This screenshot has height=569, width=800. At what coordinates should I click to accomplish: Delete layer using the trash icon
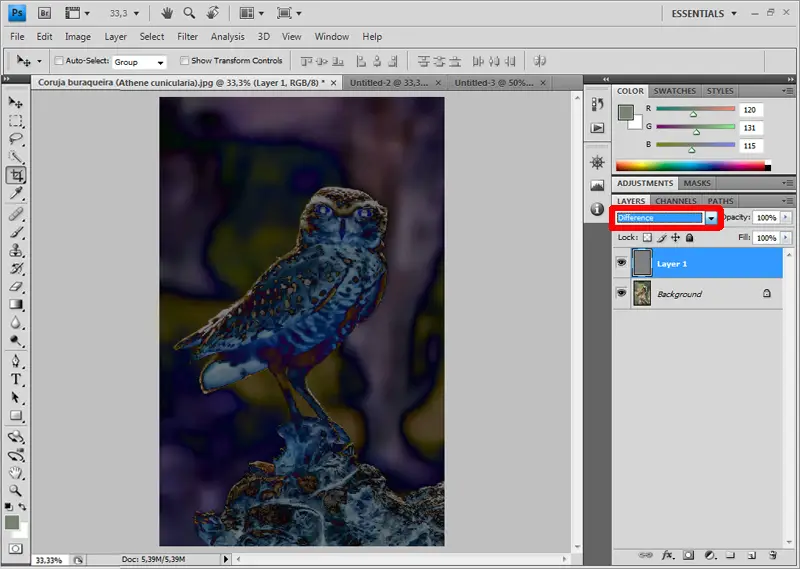774,554
